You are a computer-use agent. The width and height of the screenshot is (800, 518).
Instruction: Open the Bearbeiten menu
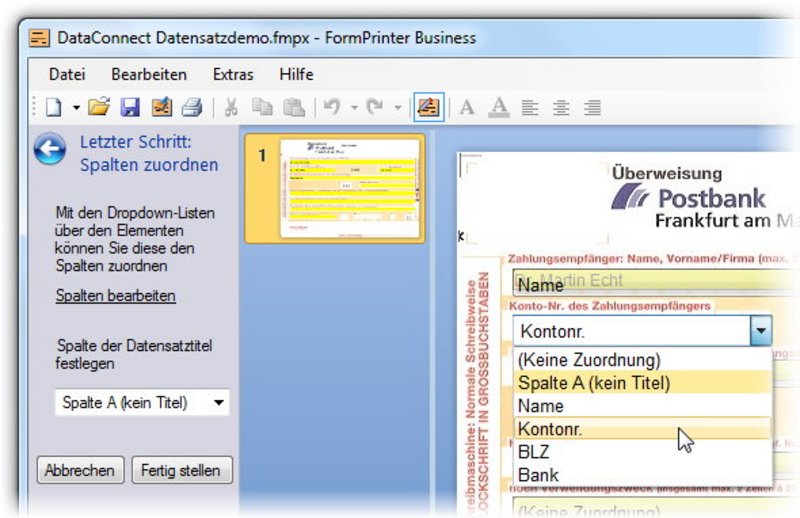point(149,75)
